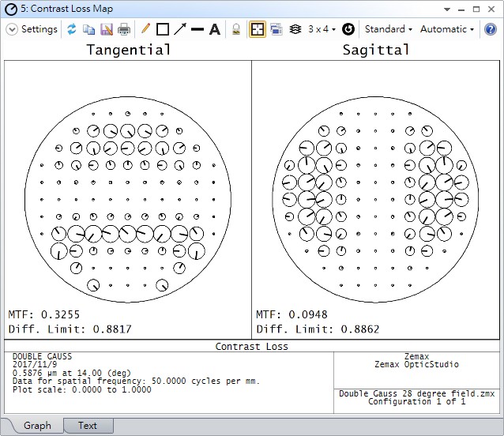This screenshot has height=436, width=504.
Task: Pick the arrow drawing tool
Action: [180, 29]
